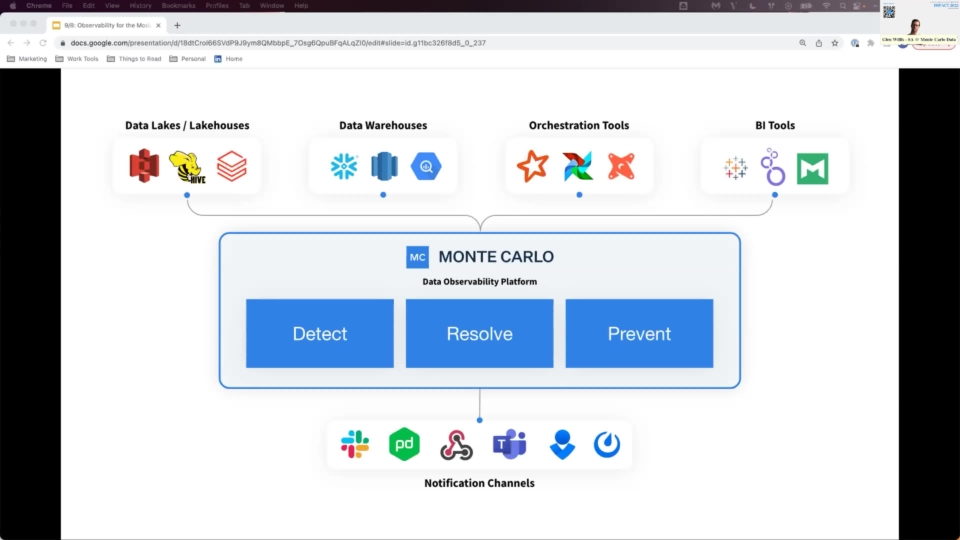The width and height of the screenshot is (960, 540).
Task: Select the Observability presentation browser tab
Action: coord(106,25)
